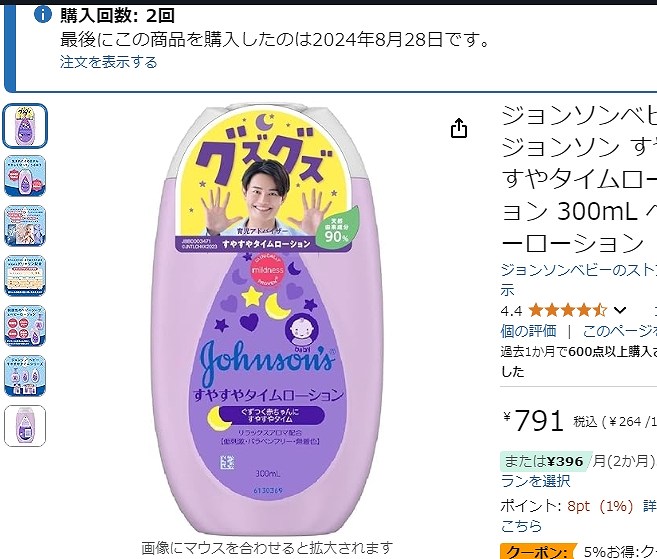Image resolution: width=657 pixels, height=559 pixels.
Task: Select the sixth thumbnail showing product lineup
Action: pos(25,376)
